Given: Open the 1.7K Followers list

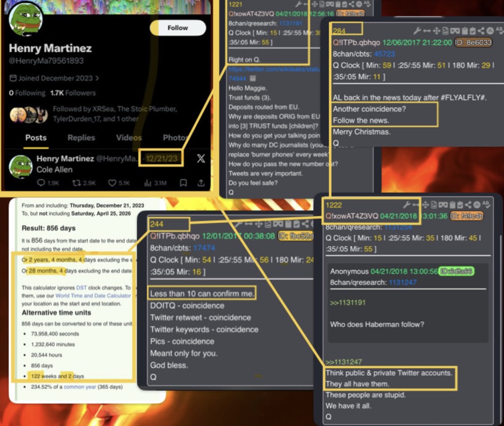Looking at the screenshot, I should point(73,93).
